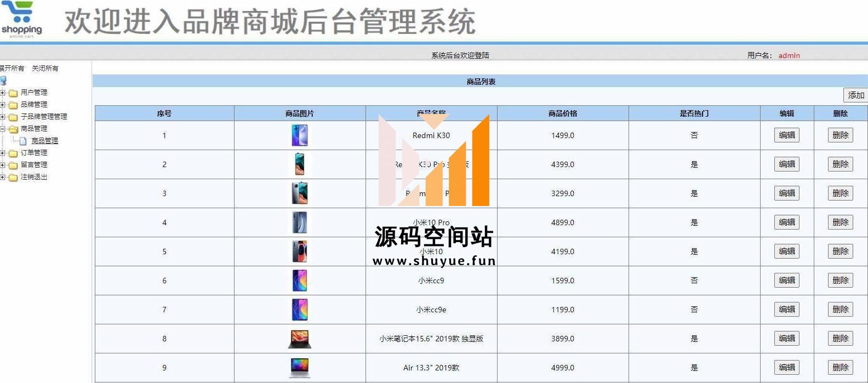Expand the 注销退出 tree node
868x383 pixels.
3,177
